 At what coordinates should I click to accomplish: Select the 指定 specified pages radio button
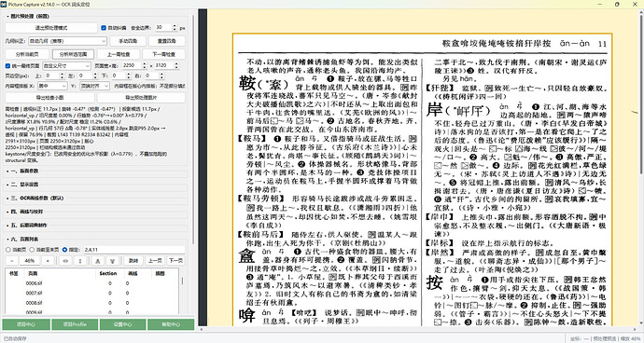[x=64, y=250]
